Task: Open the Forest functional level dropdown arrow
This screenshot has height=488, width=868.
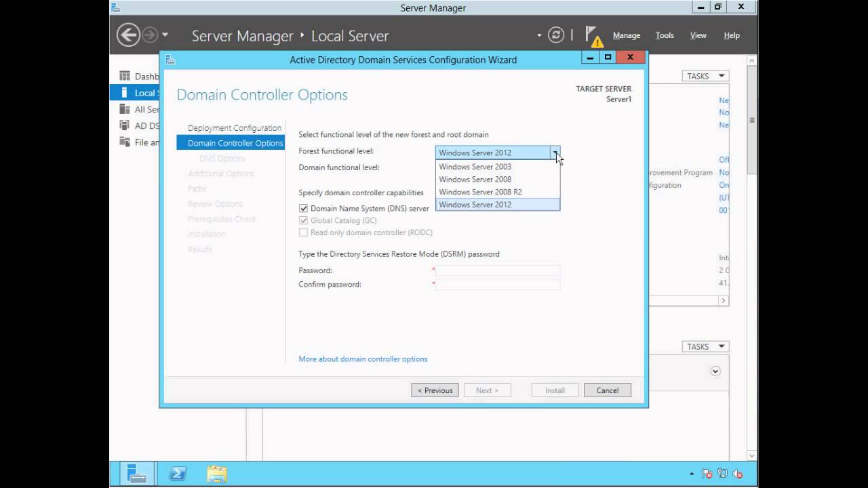Action: pos(555,152)
